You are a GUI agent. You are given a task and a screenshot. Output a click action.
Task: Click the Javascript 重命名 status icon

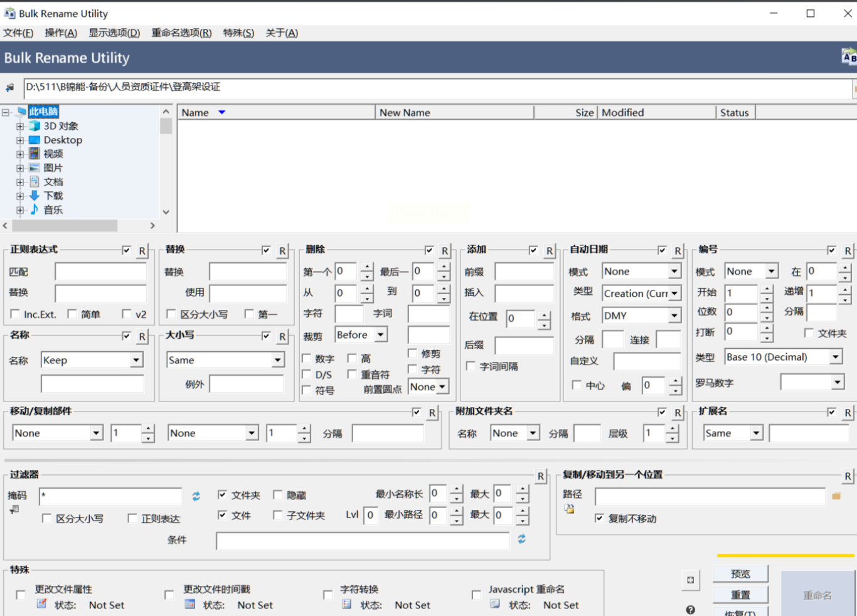click(495, 604)
